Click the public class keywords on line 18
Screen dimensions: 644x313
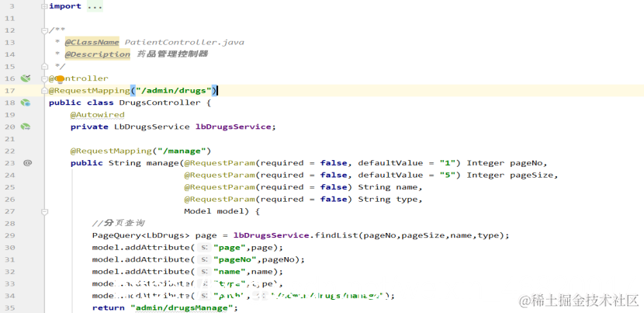pos(81,103)
